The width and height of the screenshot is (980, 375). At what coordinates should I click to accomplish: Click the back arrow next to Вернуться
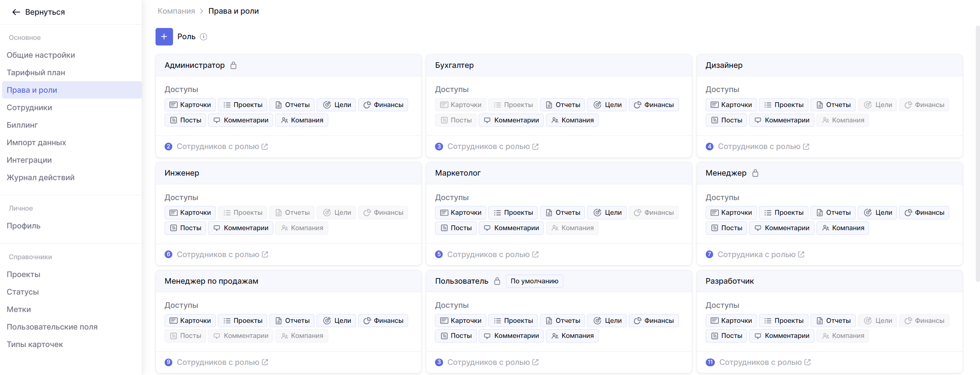pos(16,12)
